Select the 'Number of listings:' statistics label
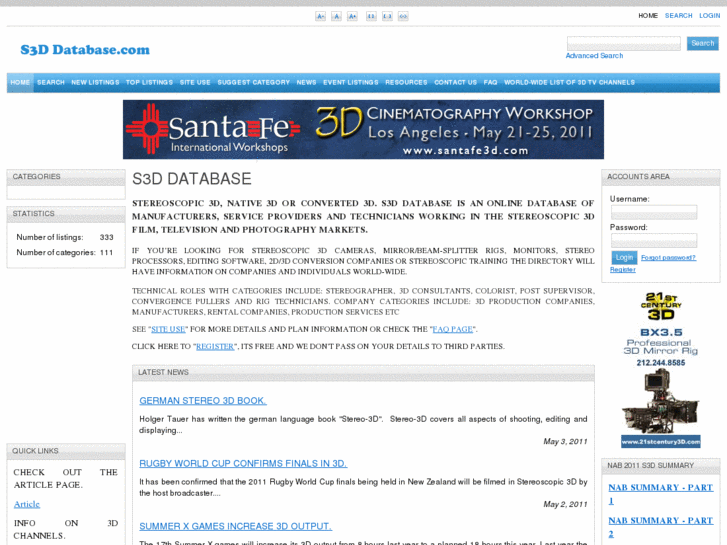Viewport: 727px width, 545px height. (x=50, y=237)
